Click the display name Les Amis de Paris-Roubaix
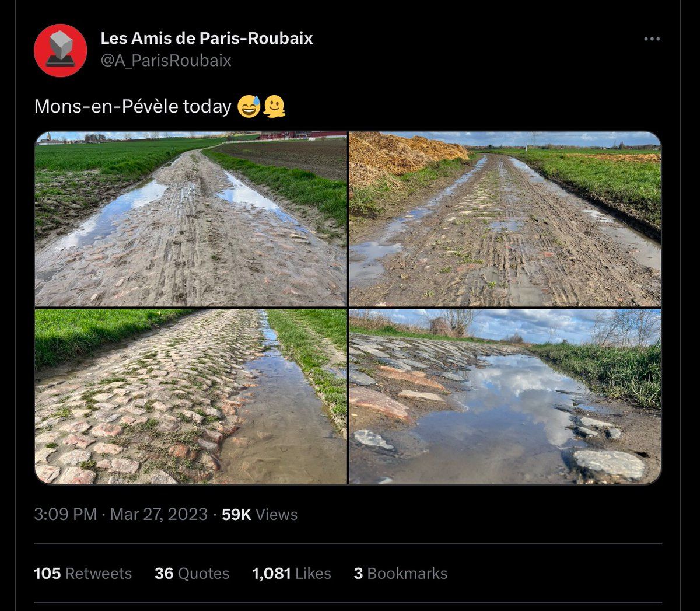The image size is (700, 611). click(206, 39)
